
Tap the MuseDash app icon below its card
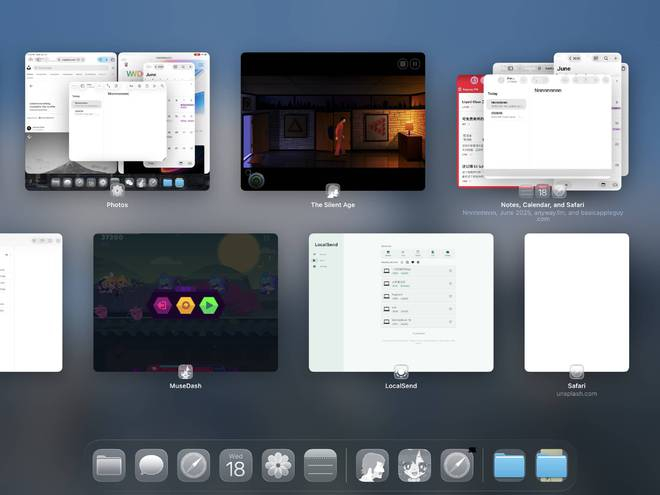pos(185,372)
